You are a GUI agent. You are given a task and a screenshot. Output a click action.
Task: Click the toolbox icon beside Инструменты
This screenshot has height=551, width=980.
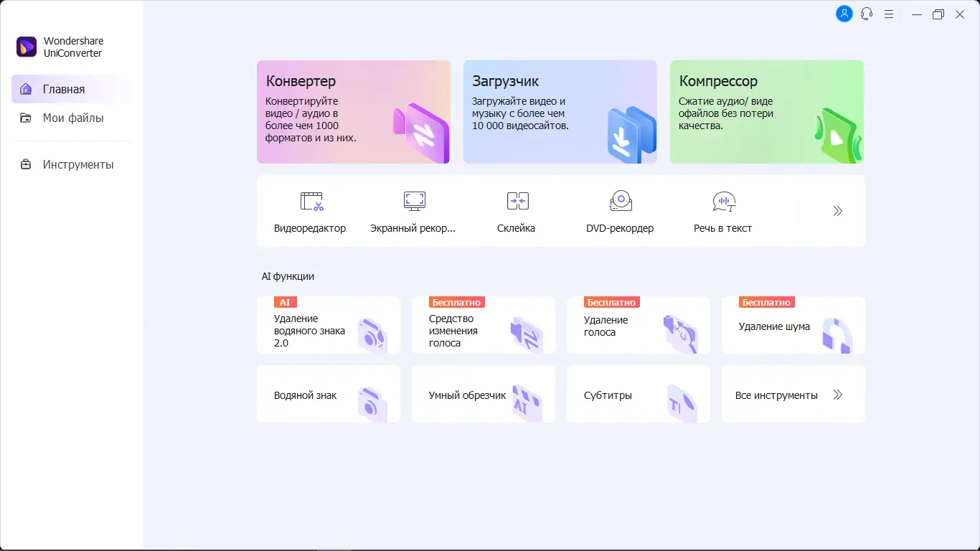tap(26, 164)
